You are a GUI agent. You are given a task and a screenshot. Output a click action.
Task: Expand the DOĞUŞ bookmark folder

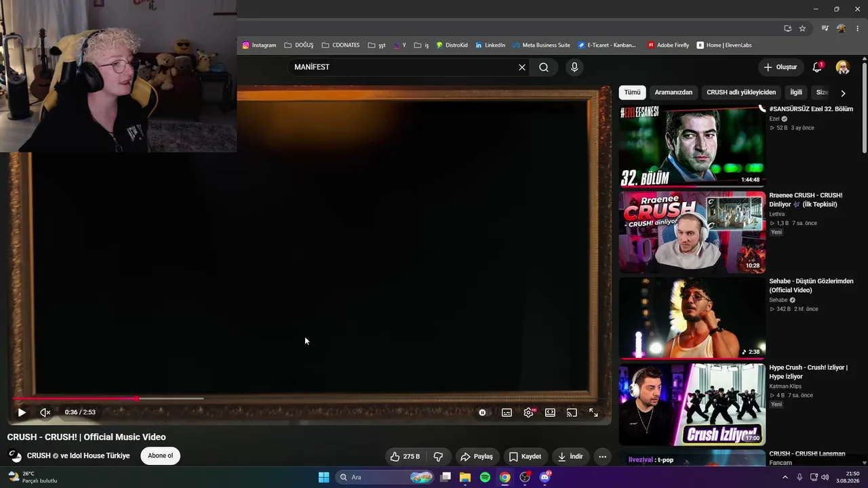[299, 45]
